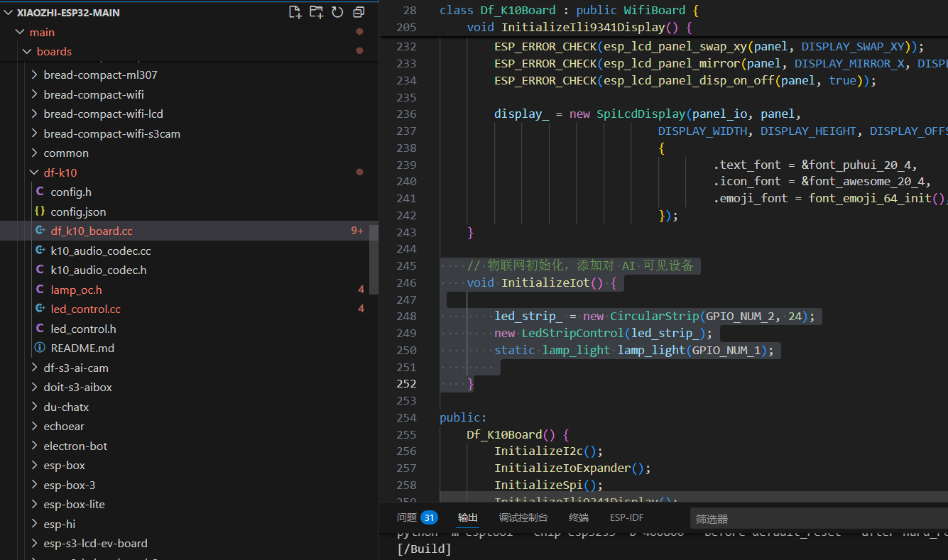Click the C++ file icon of led_control.cc

40,309
